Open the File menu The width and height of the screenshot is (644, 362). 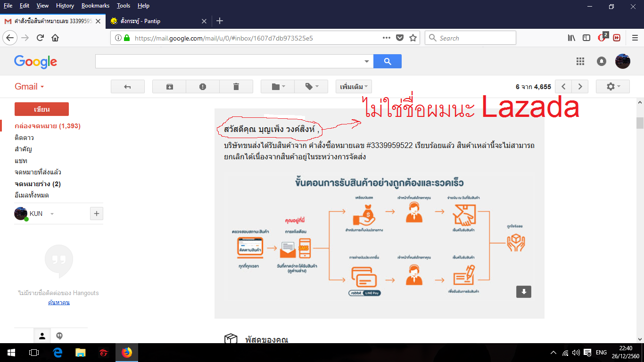click(8, 6)
